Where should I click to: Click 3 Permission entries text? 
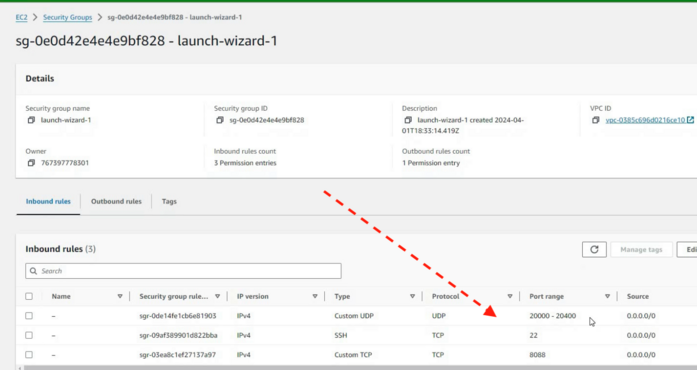pyautogui.click(x=245, y=163)
